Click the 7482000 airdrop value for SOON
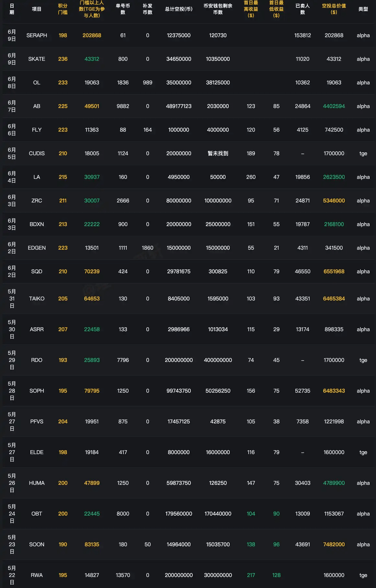Image resolution: width=376 pixels, height=588 pixels. pyautogui.click(x=334, y=544)
